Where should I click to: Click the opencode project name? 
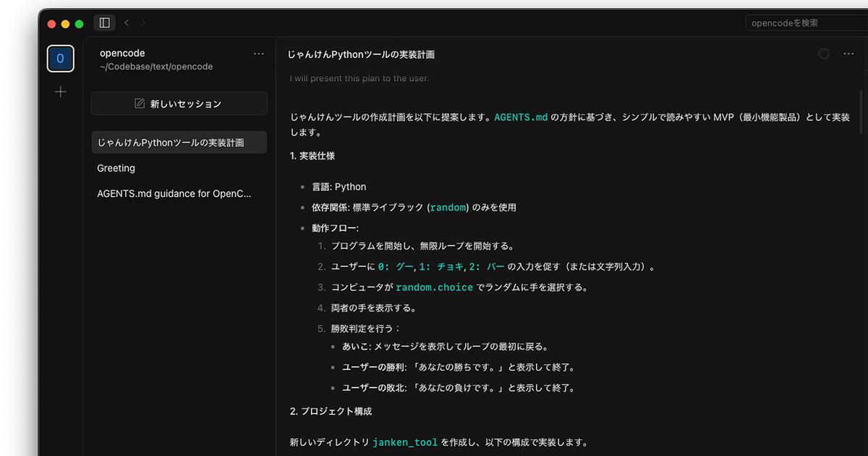122,53
